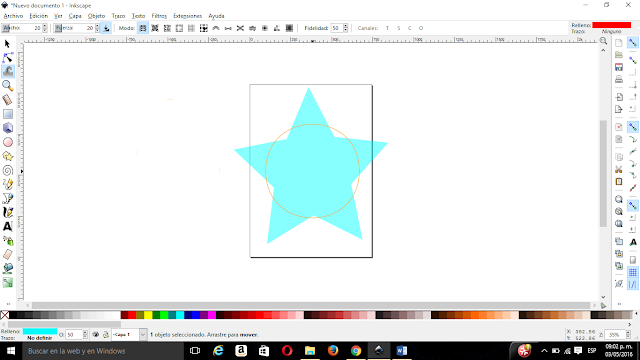Viewport: 640px width, 360px height.
Task: Click the Duplicate object icon
Action: (619, 241)
